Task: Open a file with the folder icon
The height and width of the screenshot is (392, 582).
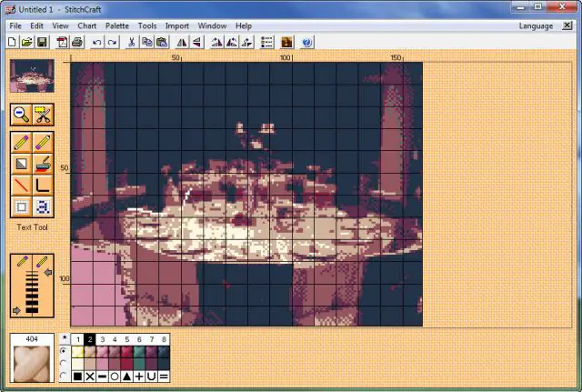Action: click(x=26, y=42)
